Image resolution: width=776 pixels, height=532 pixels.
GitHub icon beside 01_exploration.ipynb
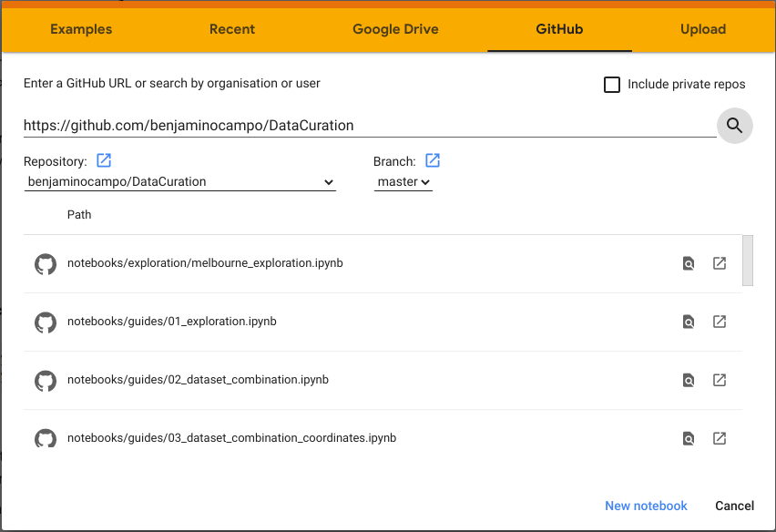point(46,322)
